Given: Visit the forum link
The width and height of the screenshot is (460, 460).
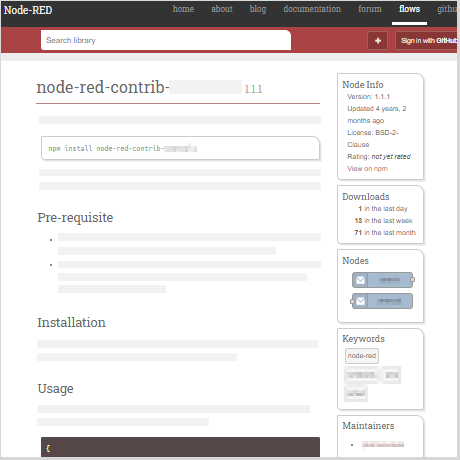Looking at the screenshot, I should [370, 9].
